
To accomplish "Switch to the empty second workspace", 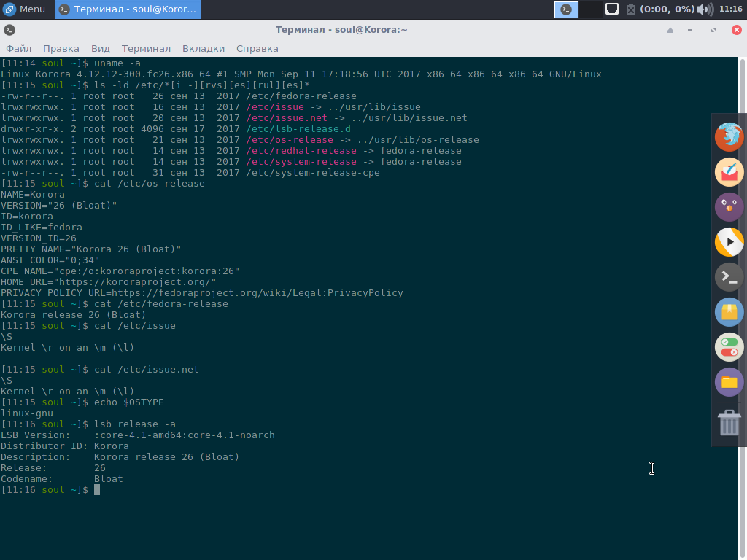I will point(591,9).
